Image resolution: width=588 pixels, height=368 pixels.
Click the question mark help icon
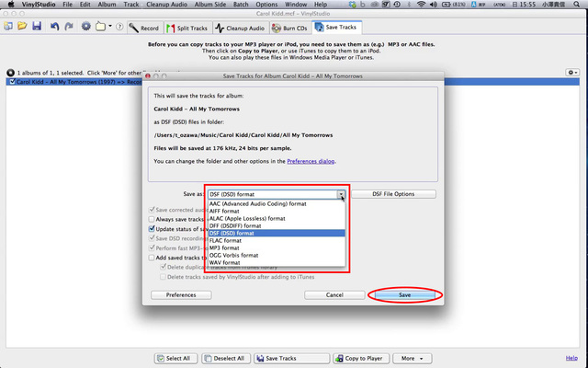point(119,27)
